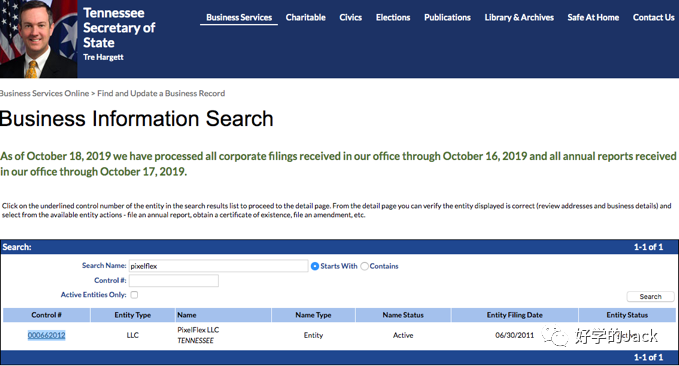Go to the Charitable section
Viewport: 679px width, 366px height.
click(306, 17)
